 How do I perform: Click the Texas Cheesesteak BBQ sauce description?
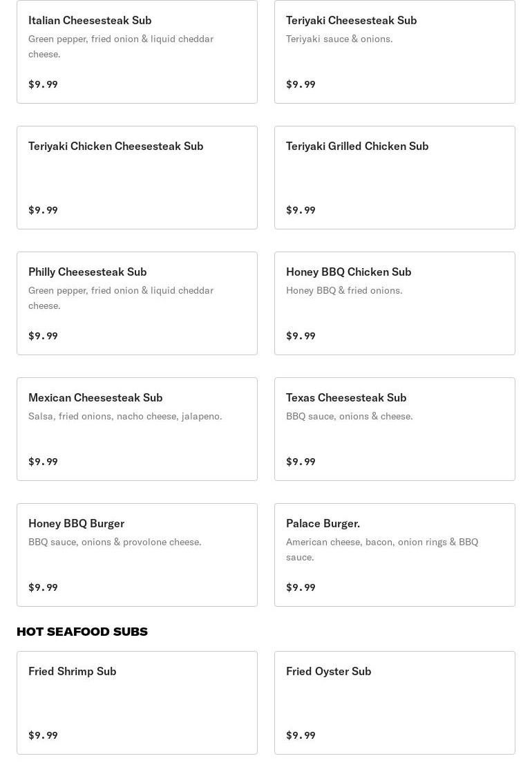click(x=350, y=417)
